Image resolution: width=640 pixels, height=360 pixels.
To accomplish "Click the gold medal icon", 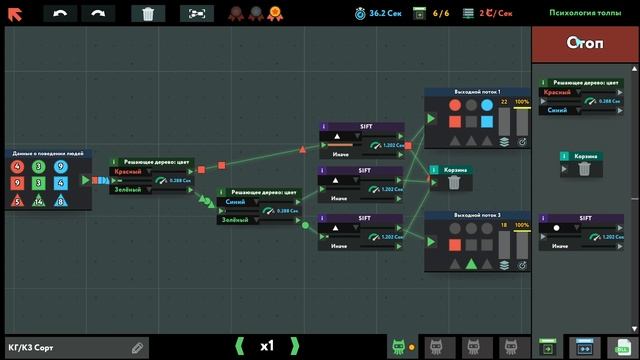I will pyautogui.click(x=275, y=14).
